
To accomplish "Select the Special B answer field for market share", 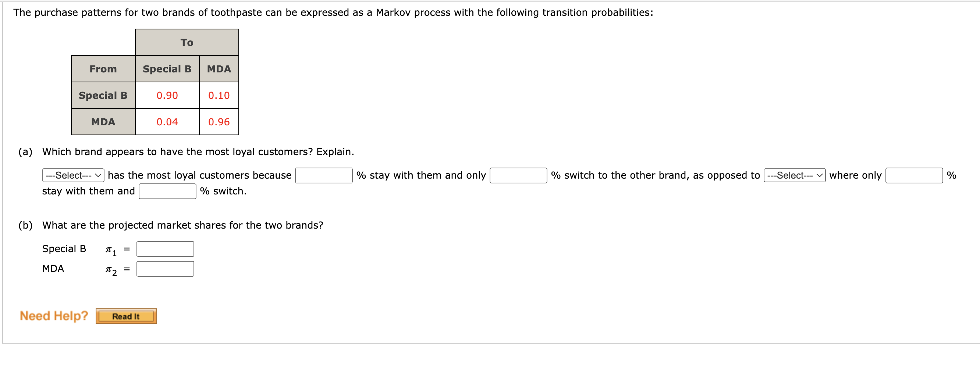I will pyautogui.click(x=165, y=249).
